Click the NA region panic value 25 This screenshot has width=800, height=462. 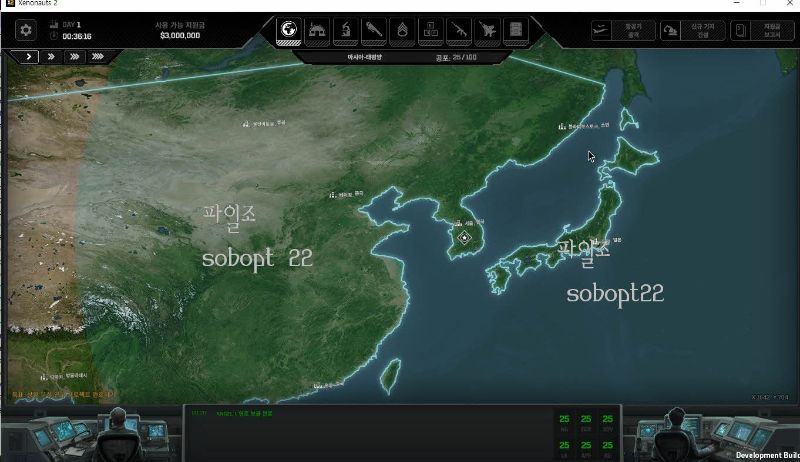point(564,419)
